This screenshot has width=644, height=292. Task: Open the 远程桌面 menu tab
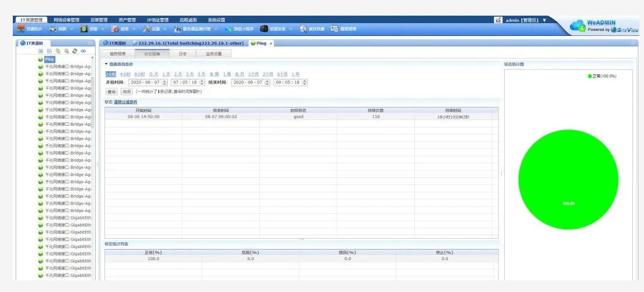pos(188,20)
